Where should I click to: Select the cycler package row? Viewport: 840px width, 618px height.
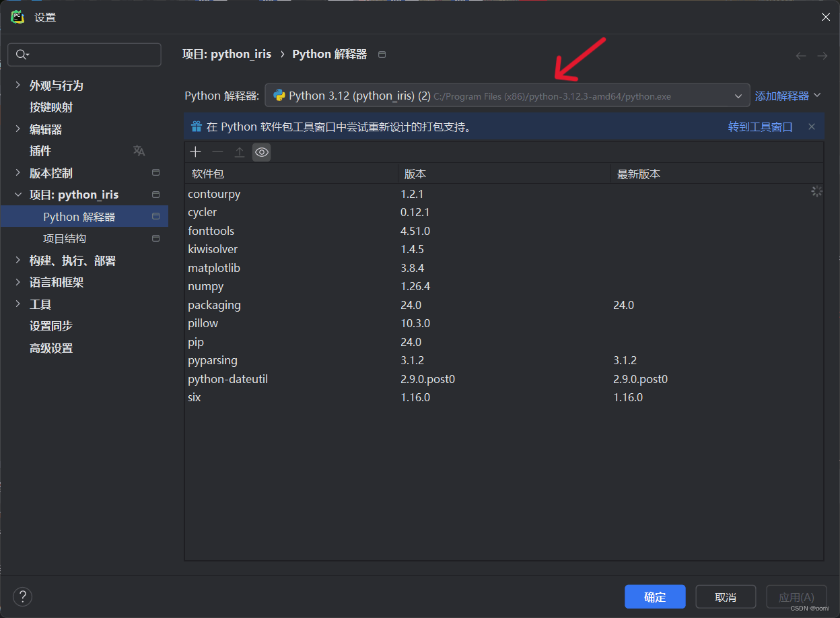pyautogui.click(x=504, y=212)
